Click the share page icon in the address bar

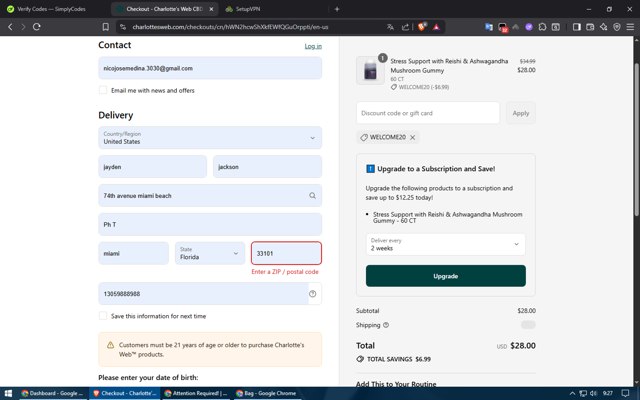pyautogui.click(x=405, y=27)
